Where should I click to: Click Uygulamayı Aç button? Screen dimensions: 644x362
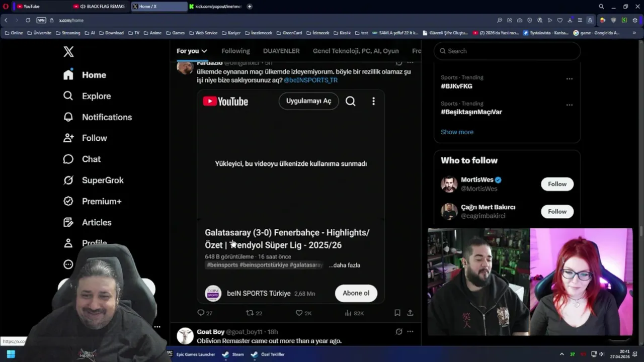308,101
